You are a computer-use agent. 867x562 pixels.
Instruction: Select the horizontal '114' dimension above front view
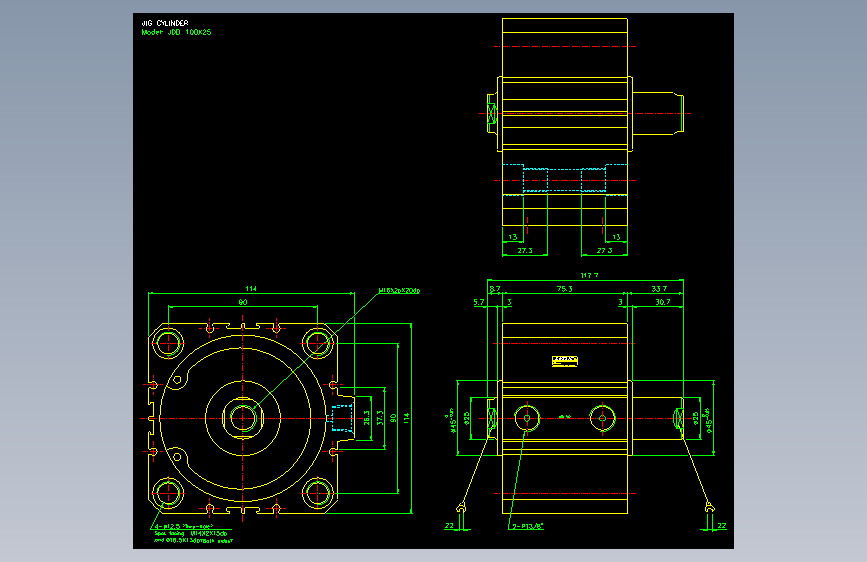(251, 289)
